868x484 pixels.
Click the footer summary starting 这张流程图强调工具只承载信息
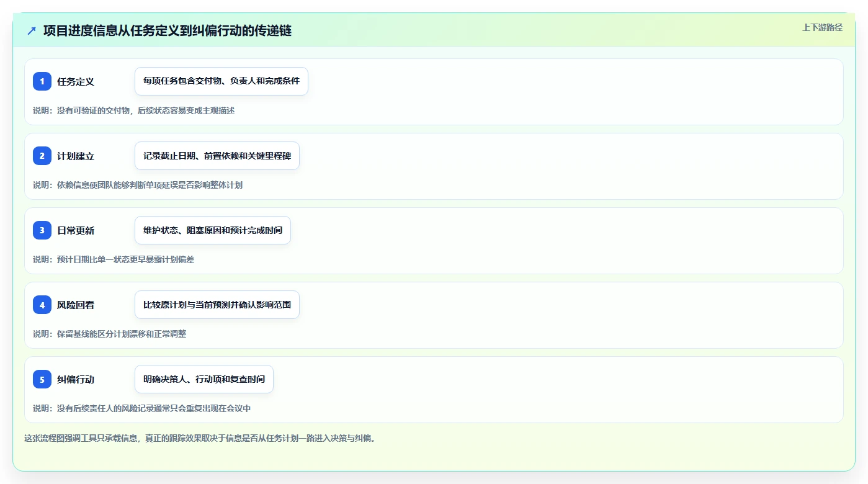point(200,438)
